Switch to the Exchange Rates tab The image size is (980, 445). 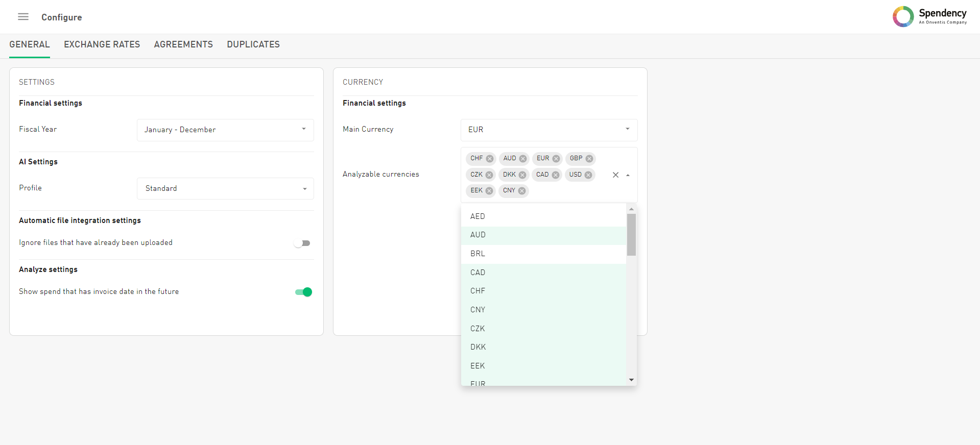[x=102, y=44]
